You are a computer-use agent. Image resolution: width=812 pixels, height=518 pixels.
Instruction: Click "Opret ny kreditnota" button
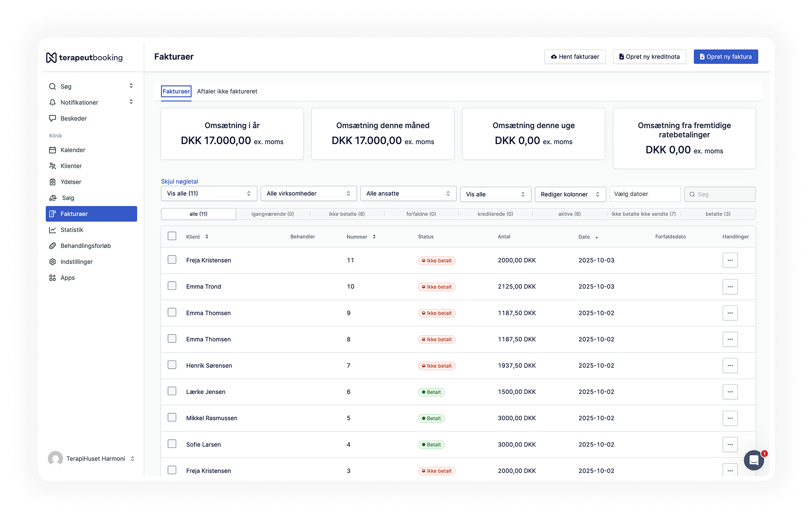pos(650,57)
